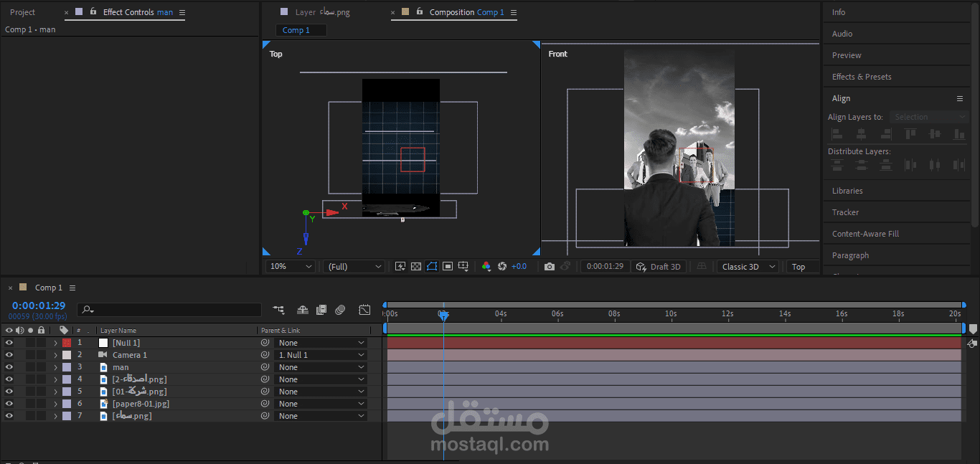Open Camera 1 parent dropdown showing Null 1
This screenshot has width=980, height=464.
tap(321, 355)
